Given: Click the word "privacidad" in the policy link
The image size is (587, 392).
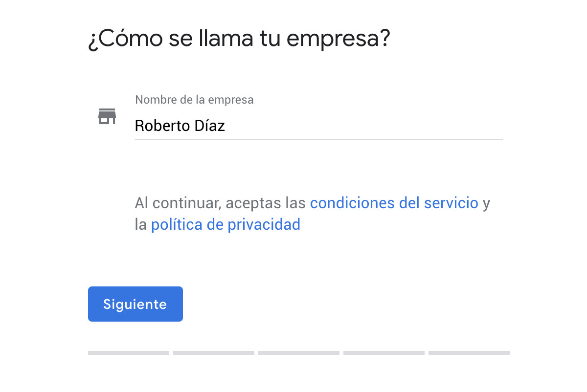Looking at the screenshot, I should [264, 225].
